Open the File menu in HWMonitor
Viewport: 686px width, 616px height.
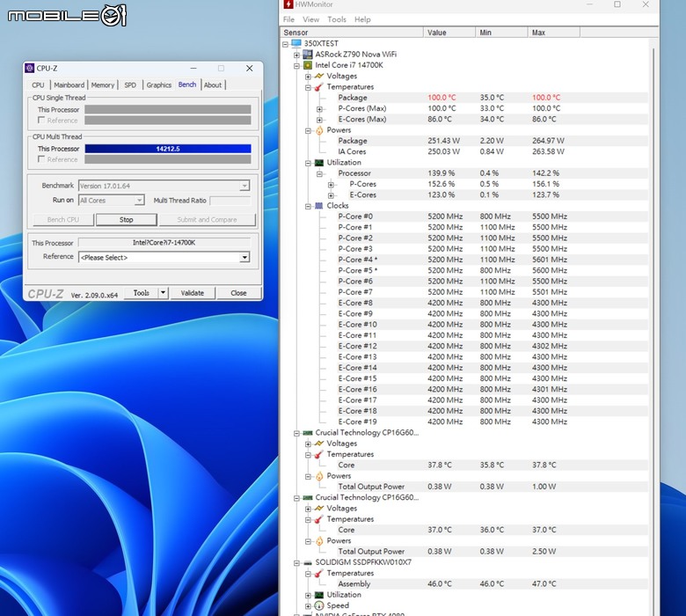click(x=288, y=19)
